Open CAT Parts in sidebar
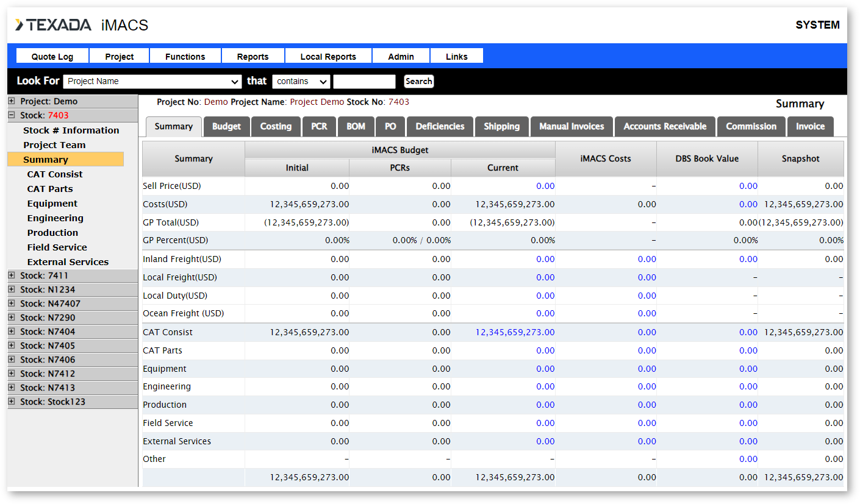This screenshot has width=860, height=504. click(x=50, y=189)
